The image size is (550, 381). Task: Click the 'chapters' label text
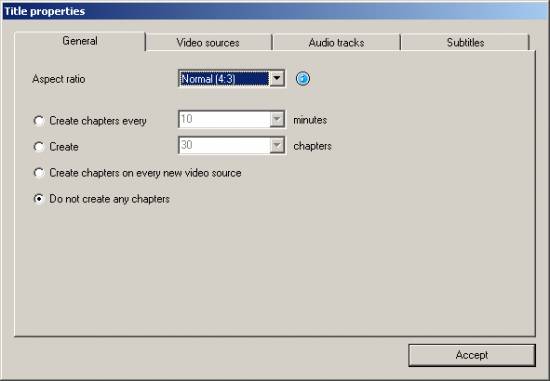click(x=312, y=146)
